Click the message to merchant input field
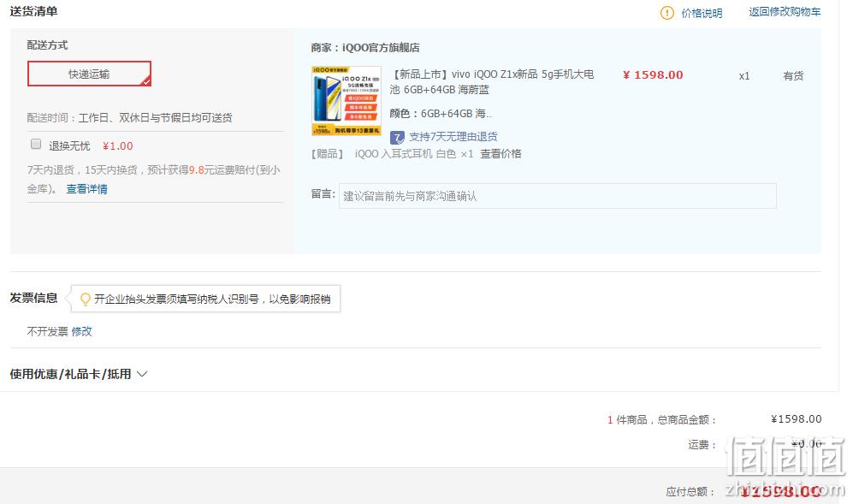This screenshot has width=853, height=504. 558,196
